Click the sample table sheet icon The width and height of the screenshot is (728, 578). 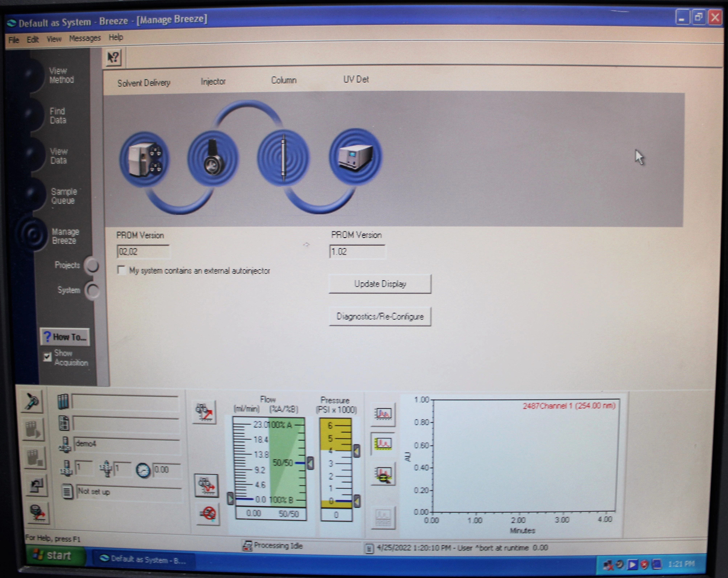coord(64,423)
